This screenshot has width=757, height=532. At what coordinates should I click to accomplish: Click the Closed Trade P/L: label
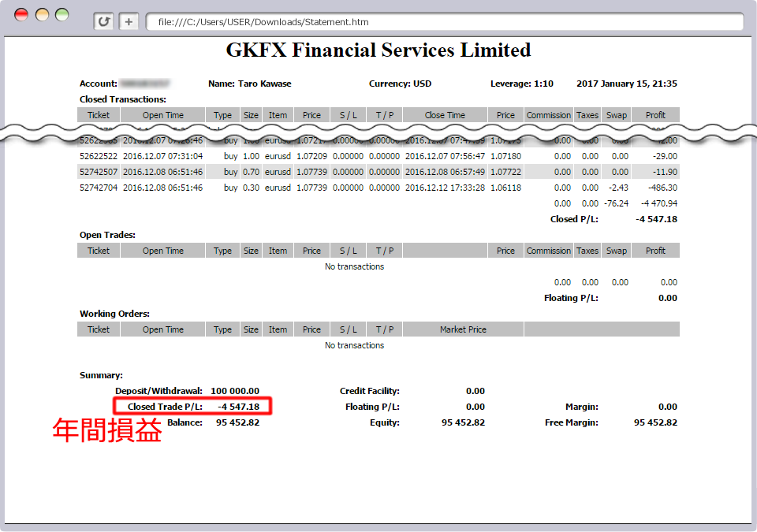[x=165, y=407]
